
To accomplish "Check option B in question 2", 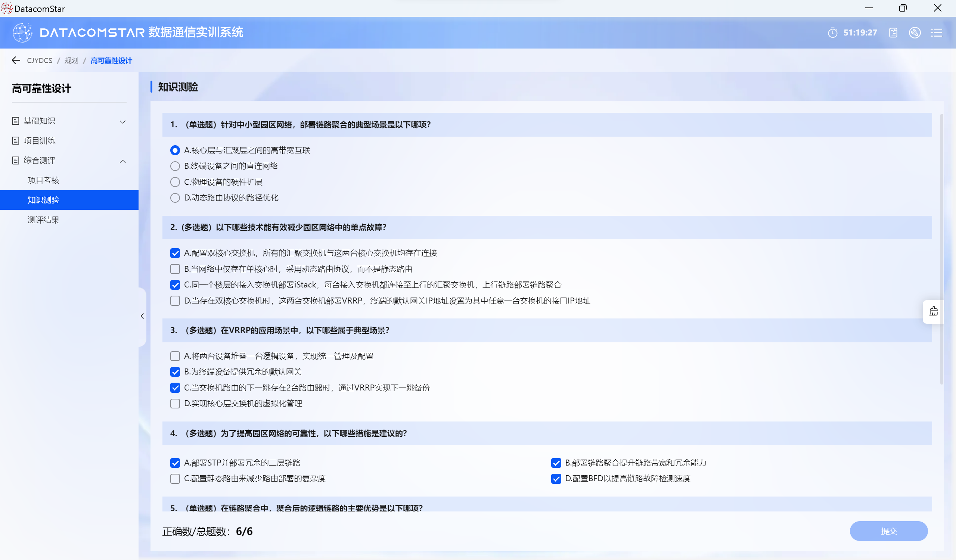I will tap(175, 269).
